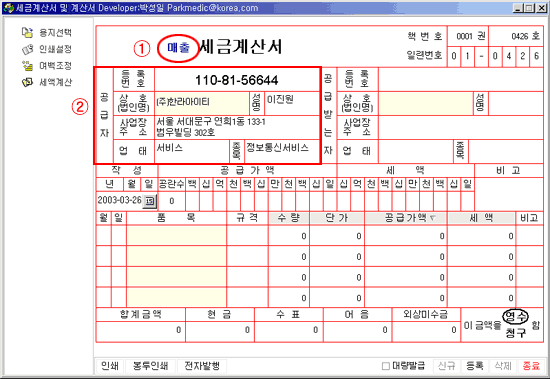This screenshot has width=550, height=379.
Task: Click supplier 업태 field showing 서비스
Action: pos(192,151)
